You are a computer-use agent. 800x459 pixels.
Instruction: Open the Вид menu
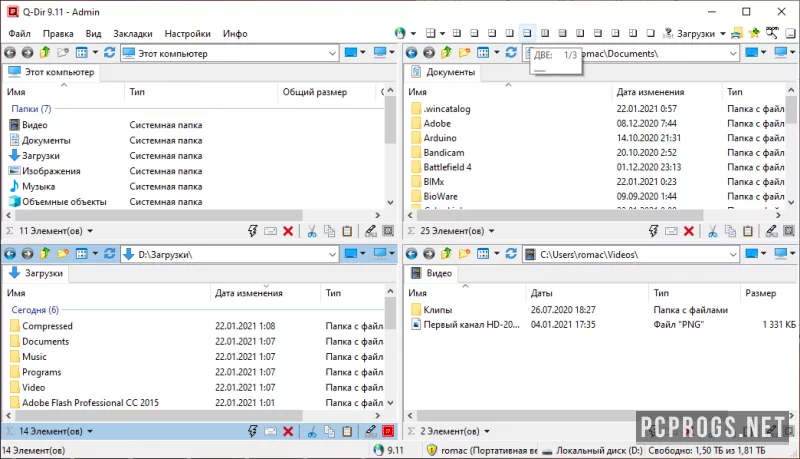click(93, 34)
